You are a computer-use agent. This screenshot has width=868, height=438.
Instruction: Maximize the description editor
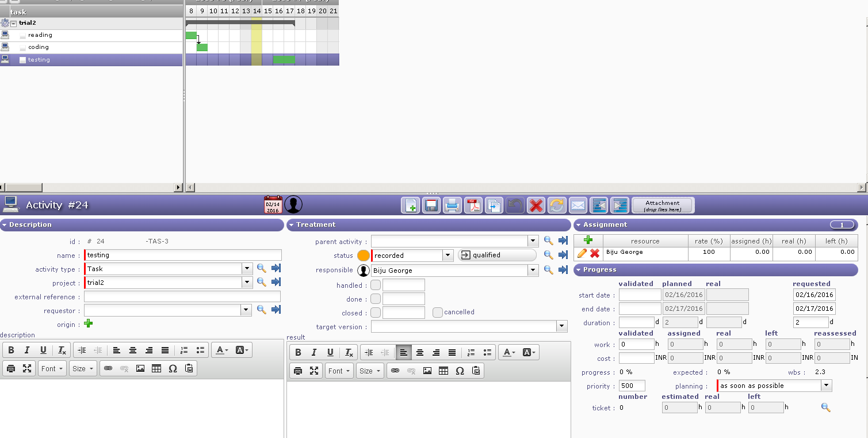tap(26, 368)
